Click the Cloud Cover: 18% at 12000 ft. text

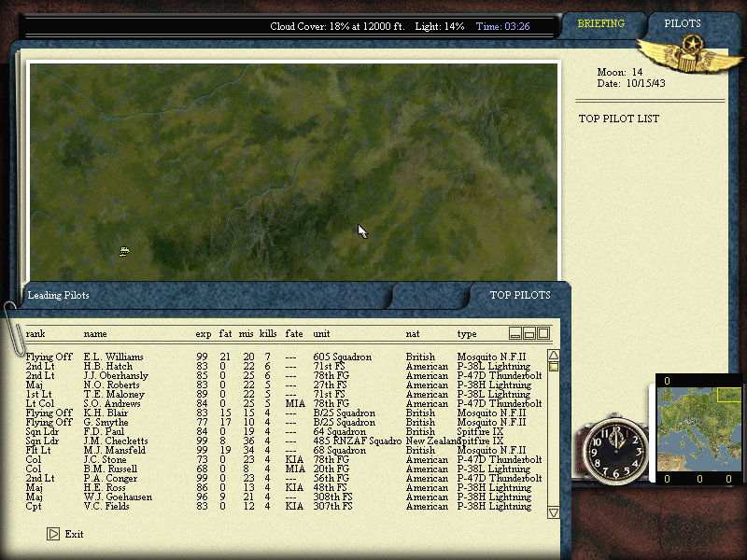[337, 26]
